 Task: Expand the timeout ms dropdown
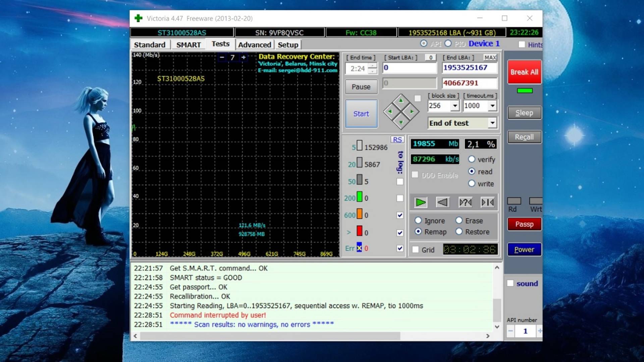(x=492, y=106)
